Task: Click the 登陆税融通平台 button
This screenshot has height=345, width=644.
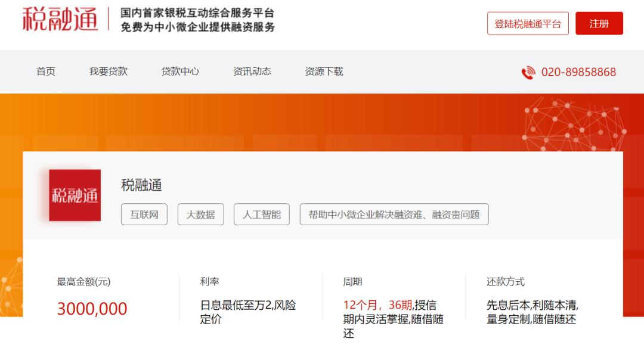Action: tap(528, 24)
